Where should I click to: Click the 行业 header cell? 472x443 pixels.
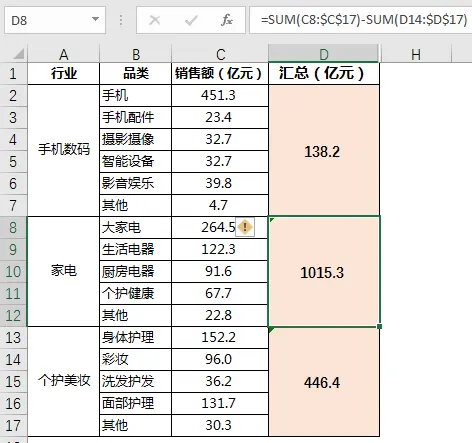pos(64,73)
